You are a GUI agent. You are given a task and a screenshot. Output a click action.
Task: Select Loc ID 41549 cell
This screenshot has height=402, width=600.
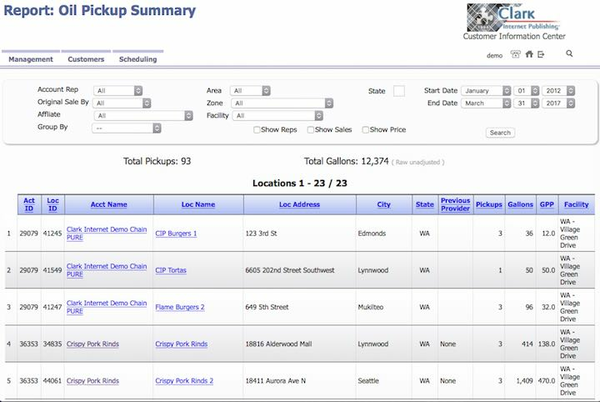[52, 270]
